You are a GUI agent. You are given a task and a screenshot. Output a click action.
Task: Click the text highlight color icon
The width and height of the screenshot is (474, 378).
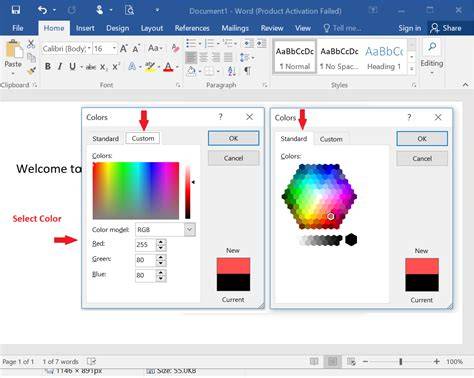point(150,67)
